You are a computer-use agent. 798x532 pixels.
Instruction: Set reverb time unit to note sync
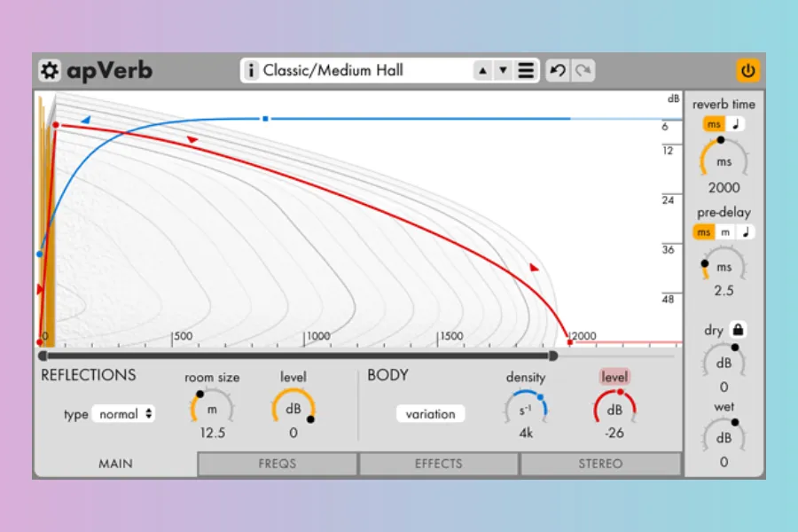click(x=736, y=124)
